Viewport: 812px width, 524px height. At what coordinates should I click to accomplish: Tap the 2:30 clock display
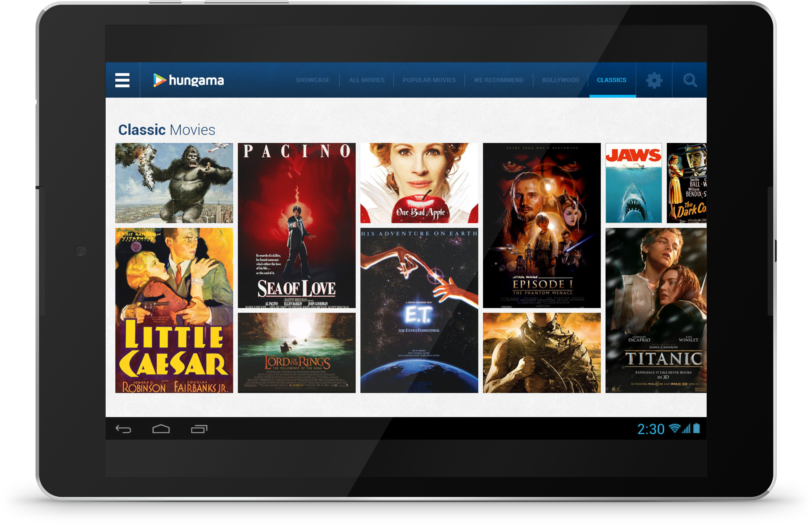click(x=651, y=429)
